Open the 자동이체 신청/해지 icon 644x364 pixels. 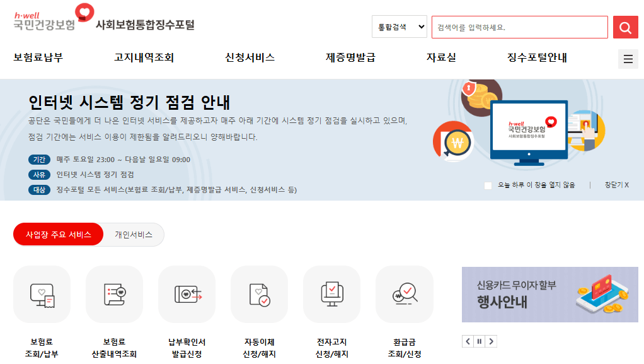tap(259, 295)
